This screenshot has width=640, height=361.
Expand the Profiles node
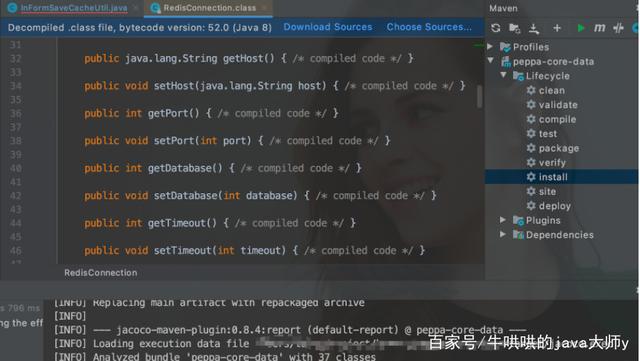coord(490,46)
